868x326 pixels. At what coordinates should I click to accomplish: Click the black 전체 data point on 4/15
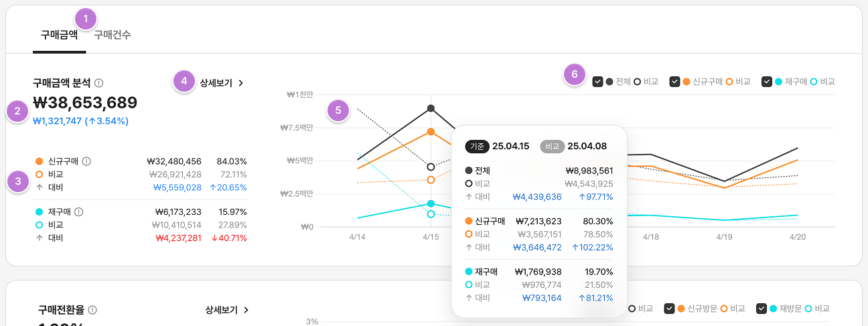tap(431, 108)
